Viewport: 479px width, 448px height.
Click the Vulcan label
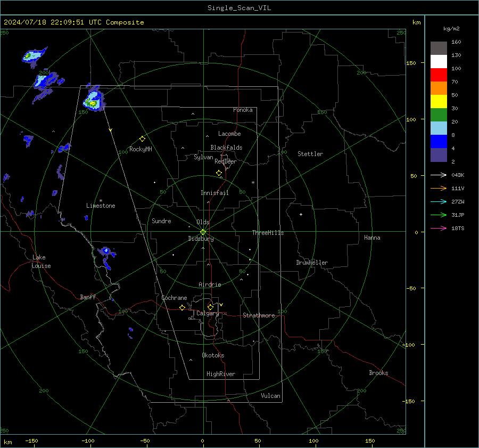coord(271,396)
